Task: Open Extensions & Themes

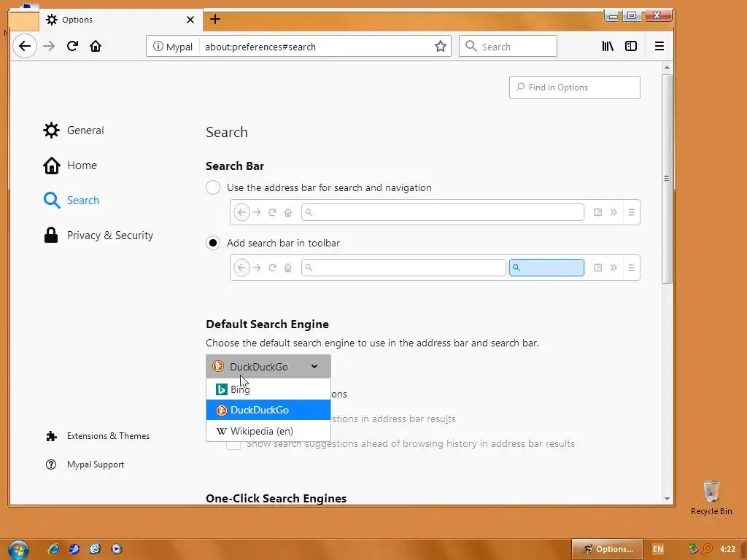Action: click(x=98, y=436)
